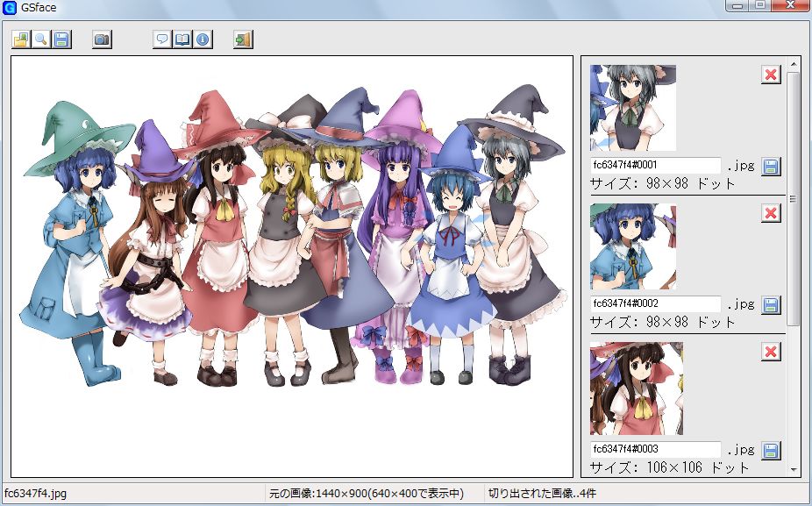The image size is (812, 506).
Task: Click the camera capture icon
Action: tap(102, 39)
